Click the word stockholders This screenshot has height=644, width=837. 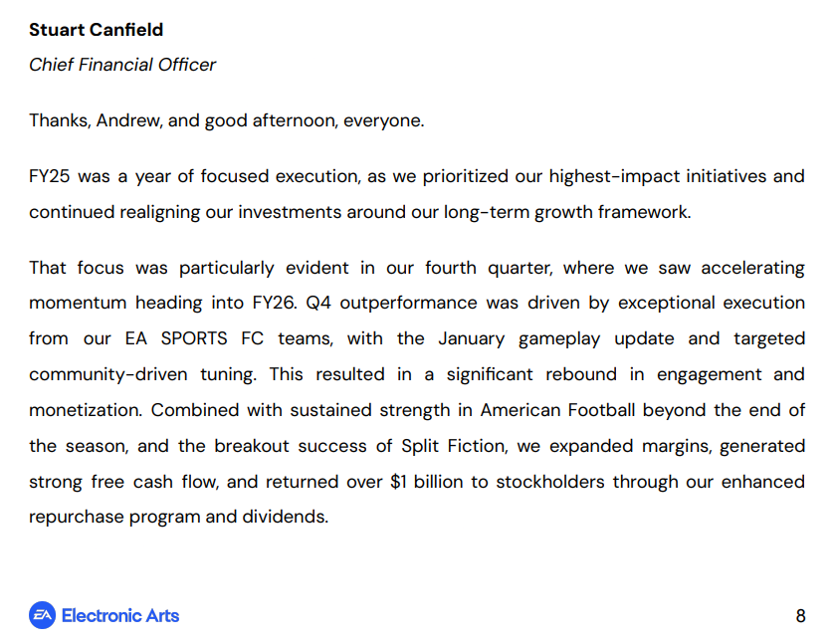(549, 482)
